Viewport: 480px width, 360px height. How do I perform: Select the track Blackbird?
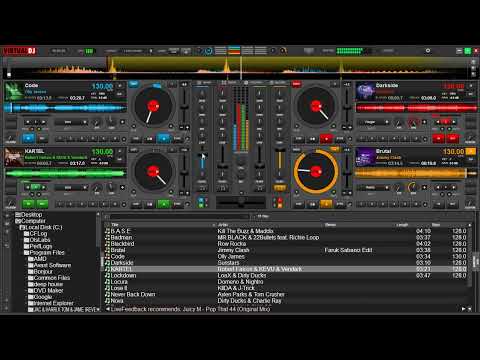286,244
